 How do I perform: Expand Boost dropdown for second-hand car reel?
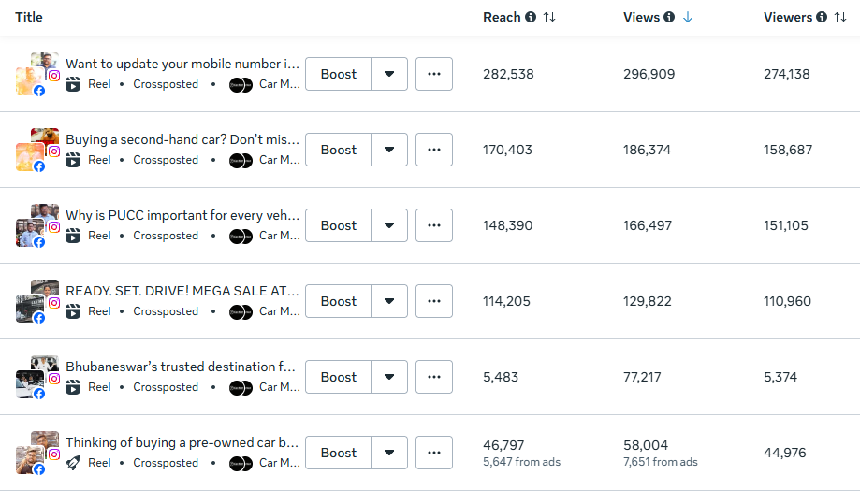[x=389, y=150]
